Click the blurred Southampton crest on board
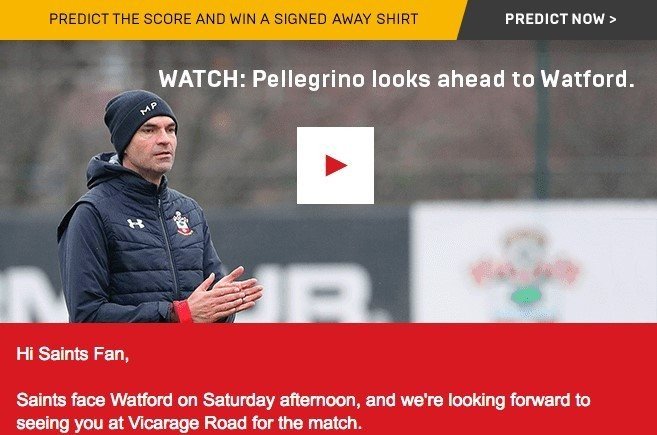657x435 pixels. 525,271
